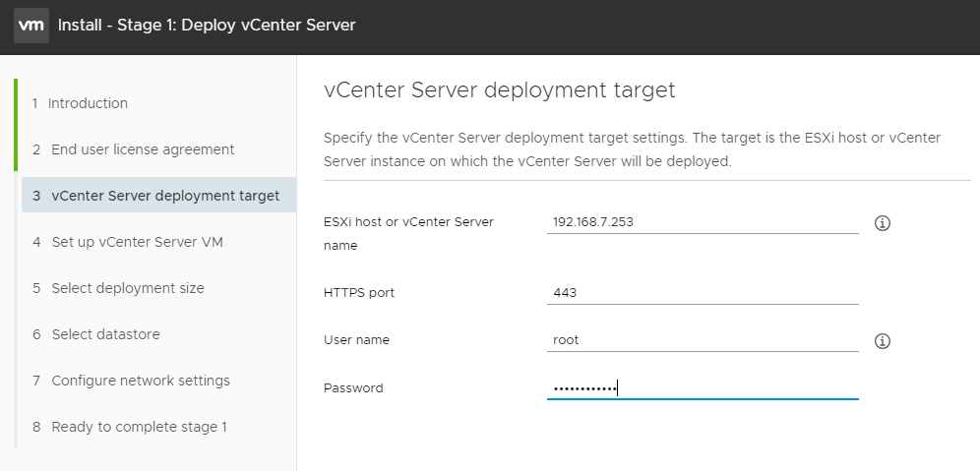This screenshot has height=471, width=980.
Task: Click the 'vCenter Server deployment target' page heading
Action: pyautogui.click(x=500, y=90)
